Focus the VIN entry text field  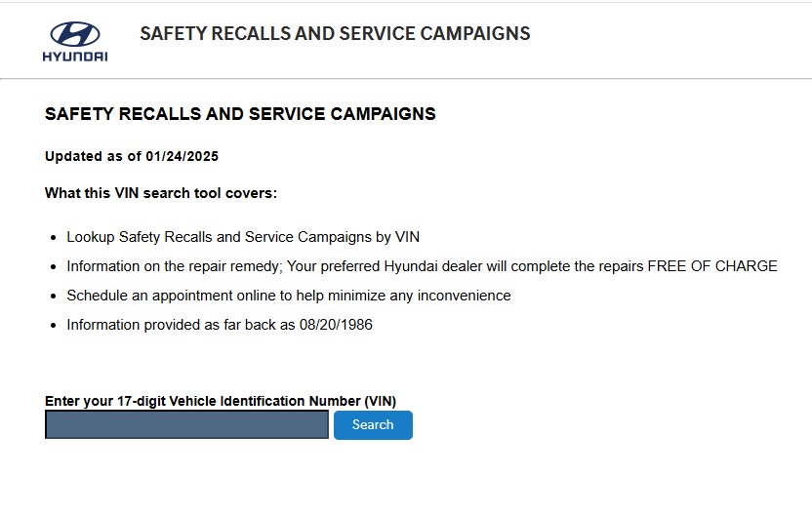pyautogui.click(x=186, y=424)
